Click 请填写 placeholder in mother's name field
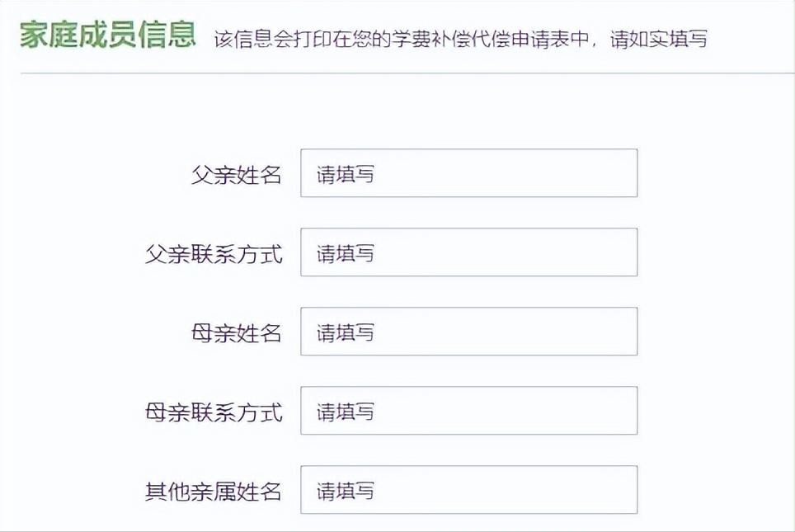 (x=346, y=332)
